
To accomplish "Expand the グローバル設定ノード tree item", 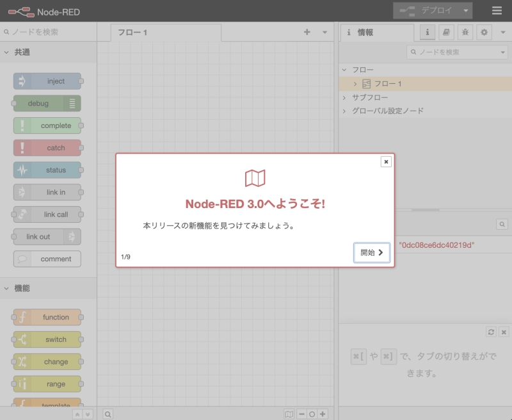I will (345, 111).
